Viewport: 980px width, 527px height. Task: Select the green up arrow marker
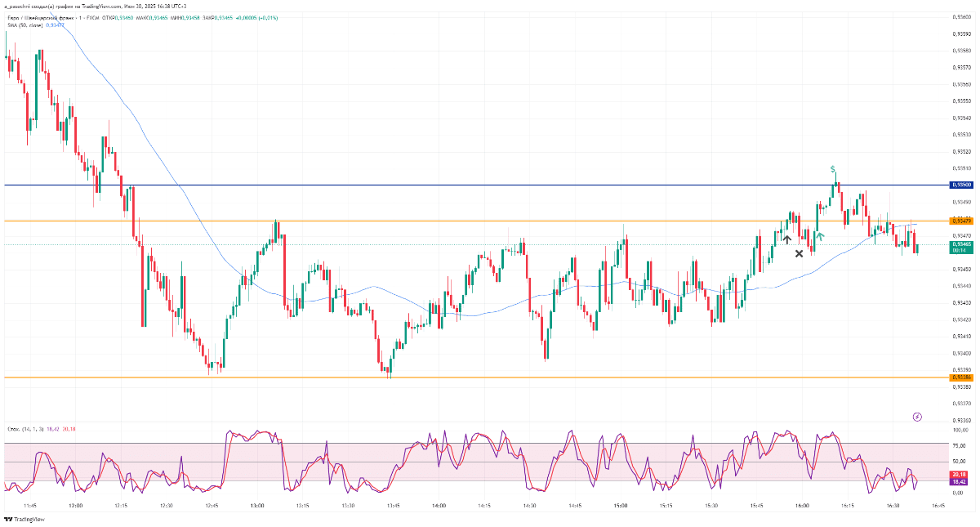tap(819, 235)
